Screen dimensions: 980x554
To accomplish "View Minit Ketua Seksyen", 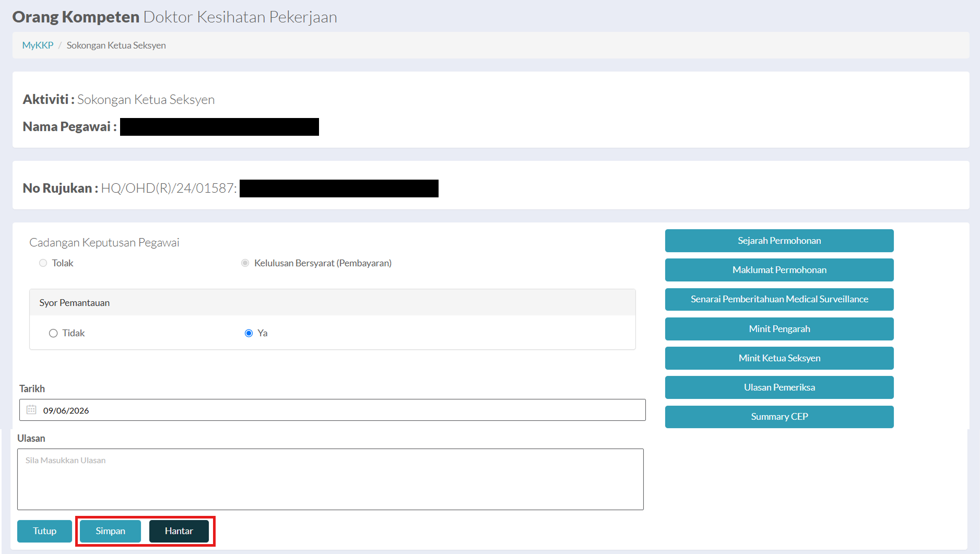I will [x=779, y=358].
